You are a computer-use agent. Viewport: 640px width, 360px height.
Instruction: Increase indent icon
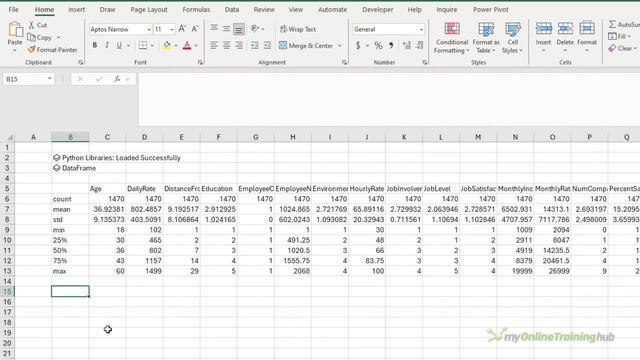click(267, 45)
